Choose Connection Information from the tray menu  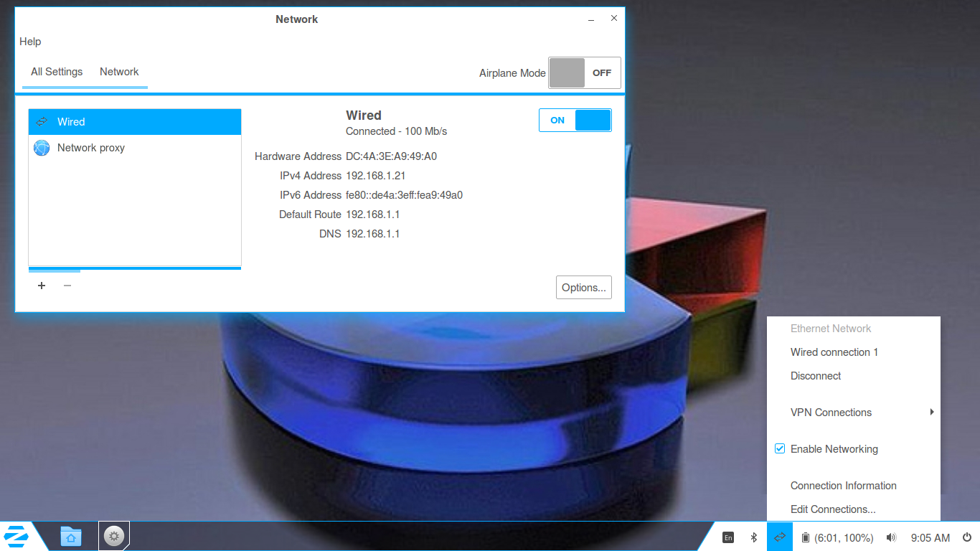[x=843, y=486]
